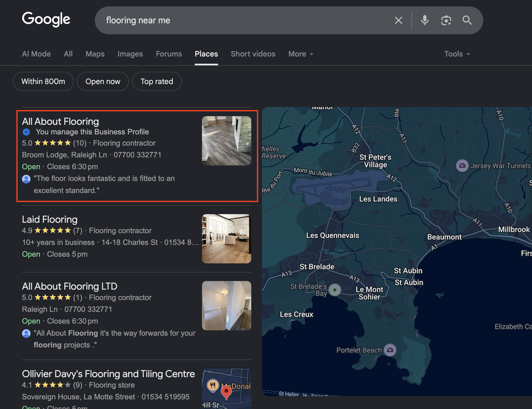Click "The floor looks fantastic" review snippet
The width and height of the screenshot is (532, 409).
pyautogui.click(x=104, y=184)
